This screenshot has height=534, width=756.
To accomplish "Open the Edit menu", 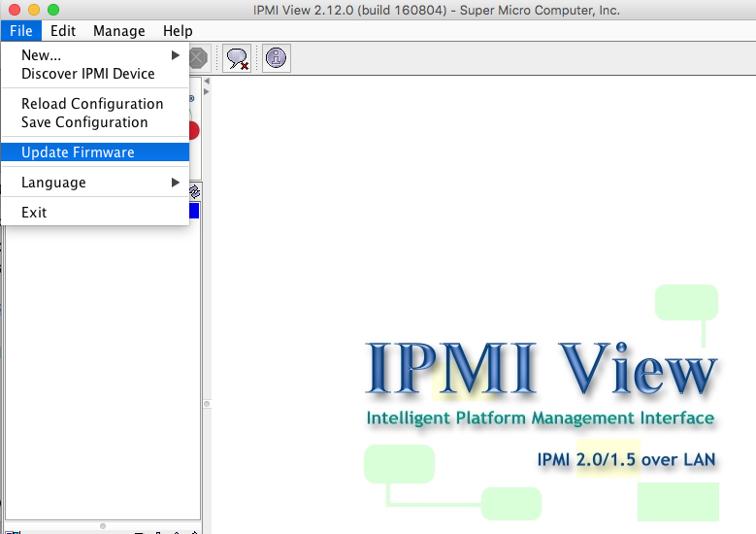I will pyautogui.click(x=63, y=31).
